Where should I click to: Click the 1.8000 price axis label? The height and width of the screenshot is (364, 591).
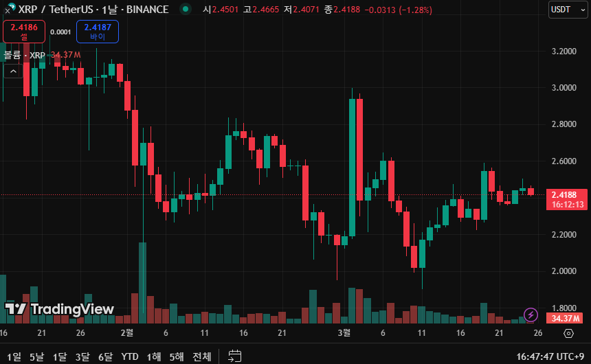(564, 308)
